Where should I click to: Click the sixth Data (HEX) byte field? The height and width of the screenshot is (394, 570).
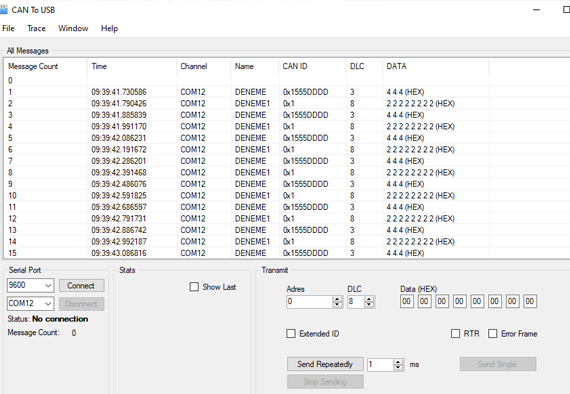coord(494,301)
